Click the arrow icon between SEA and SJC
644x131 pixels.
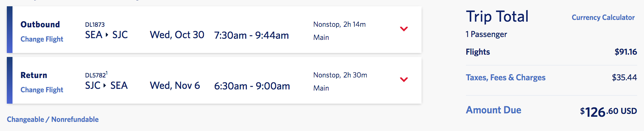107,35
